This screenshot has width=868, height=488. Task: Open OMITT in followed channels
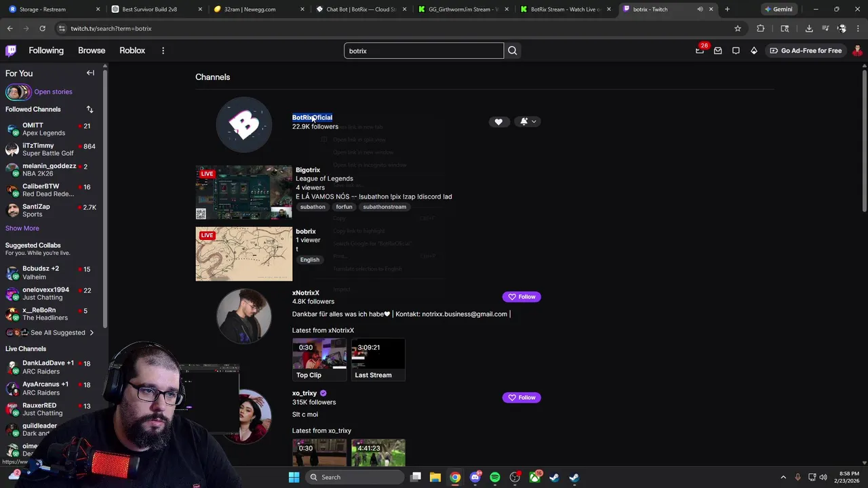pos(51,129)
